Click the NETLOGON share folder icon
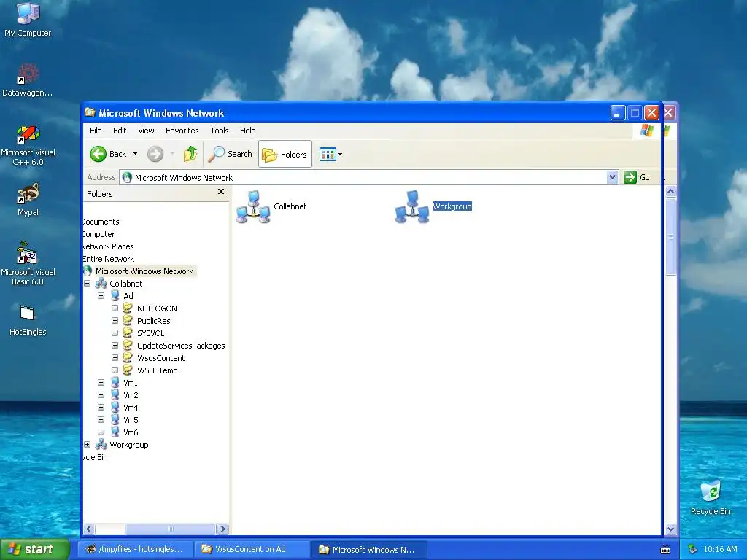The height and width of the screenshot is (560, 747). [128, 308]
